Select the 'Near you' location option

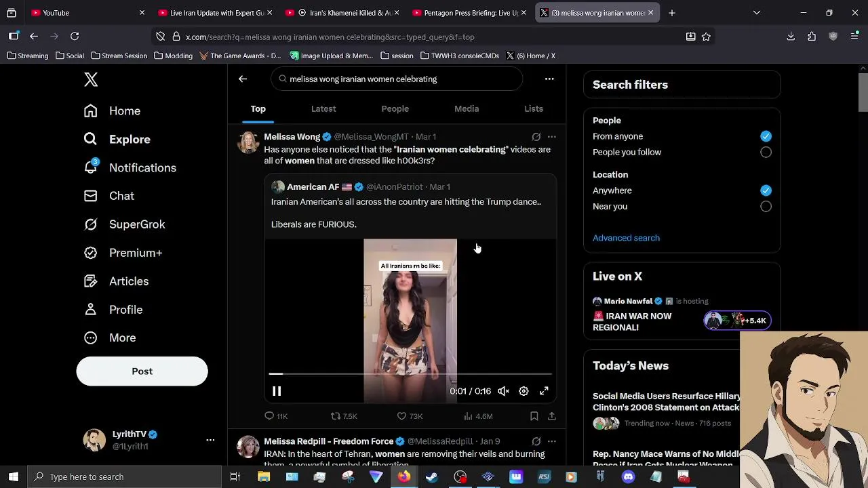pyautogui.click(x=766, y=207)
